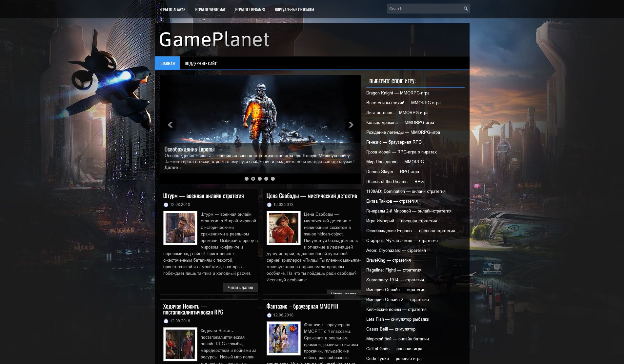Viewport: 624px width, 364px height.
Task: Open Call of Gods — ролевая игра link
Action: (x=394, y=349)
